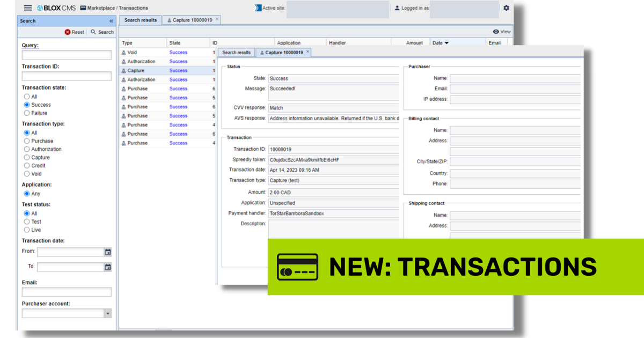Focus the To date field
644x338 pixels.
point(70,267)
